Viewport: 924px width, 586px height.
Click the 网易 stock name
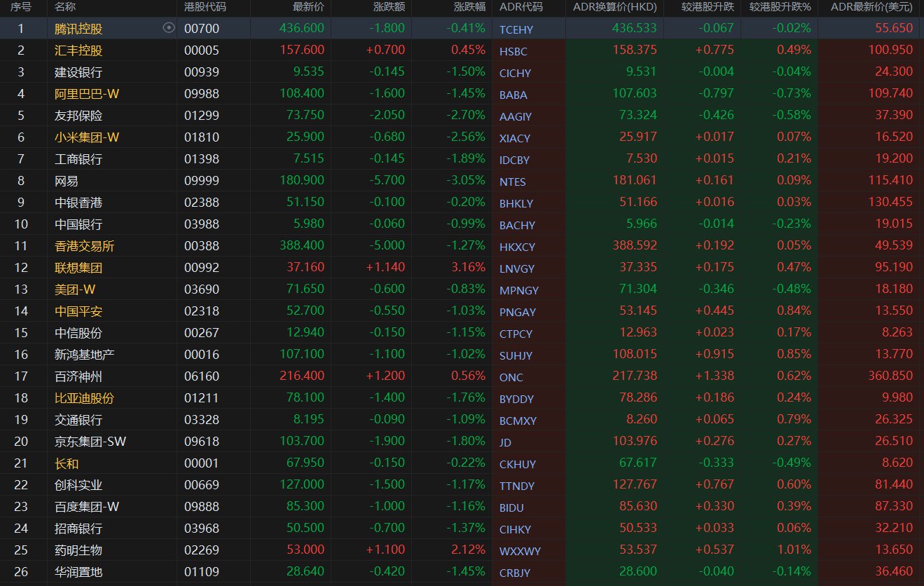click(67, 181)
